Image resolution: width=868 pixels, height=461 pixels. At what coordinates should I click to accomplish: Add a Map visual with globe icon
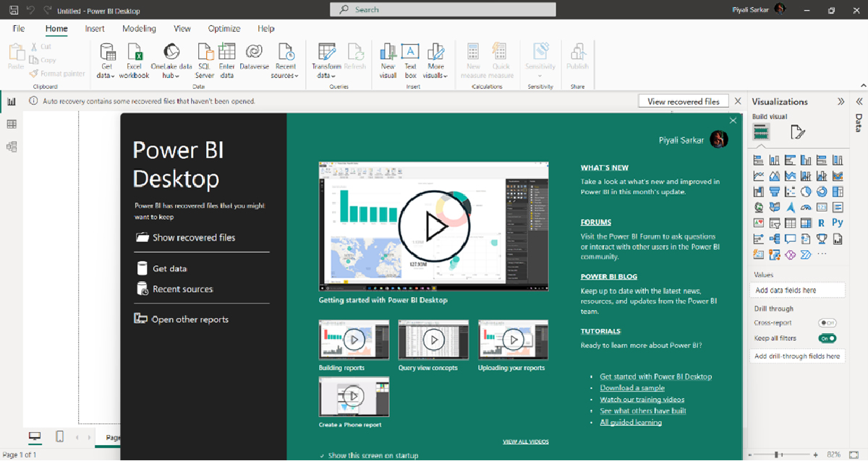point(758,207)
